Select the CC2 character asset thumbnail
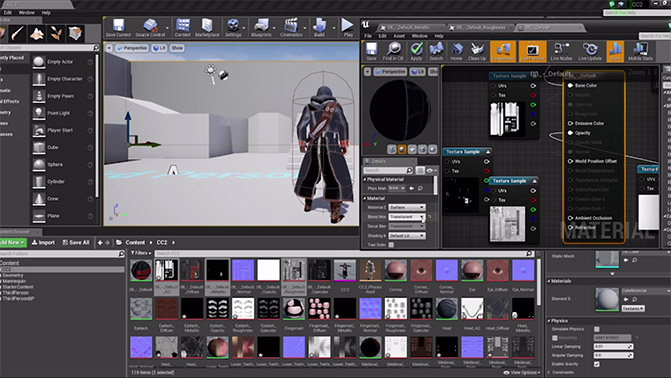The width and height of the screenshot is (671, 378). click(344, 270)
